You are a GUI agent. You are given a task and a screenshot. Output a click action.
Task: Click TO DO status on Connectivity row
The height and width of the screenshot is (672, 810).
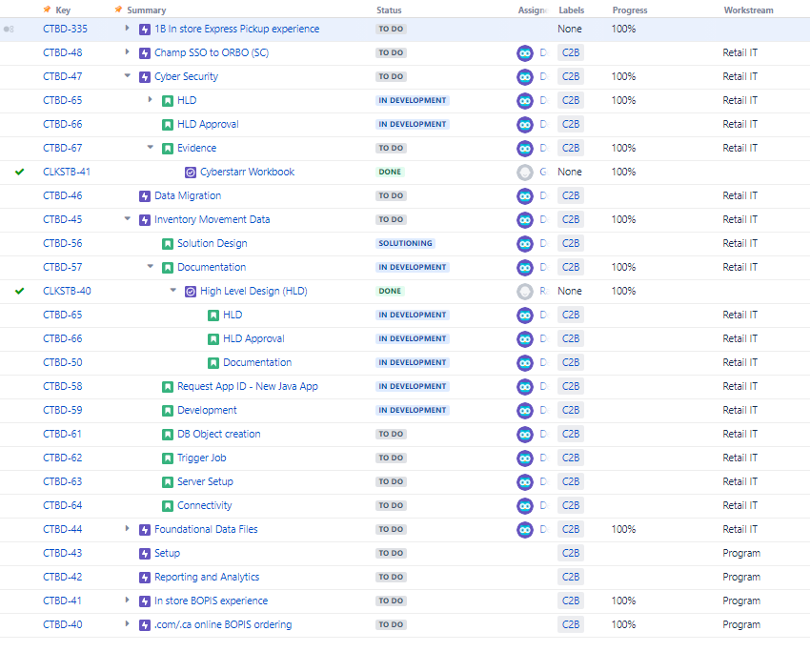[391, 506]
